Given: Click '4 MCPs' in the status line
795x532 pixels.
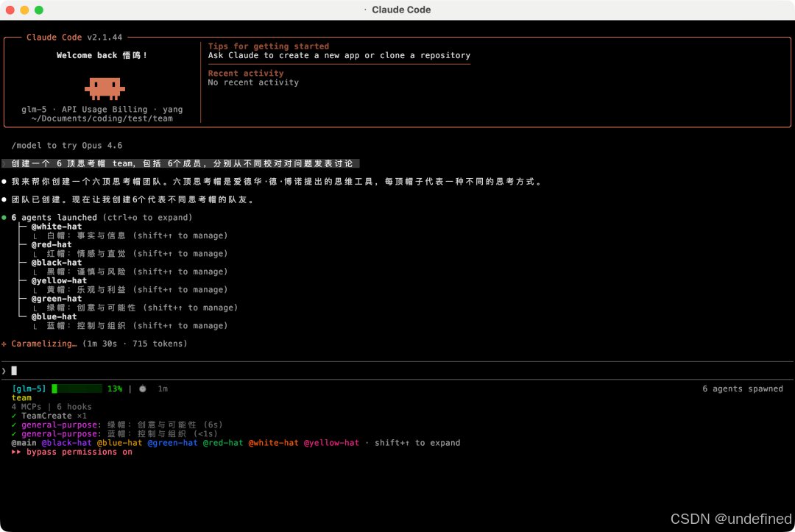Looking at the screenshot, I should click(26, 407).
